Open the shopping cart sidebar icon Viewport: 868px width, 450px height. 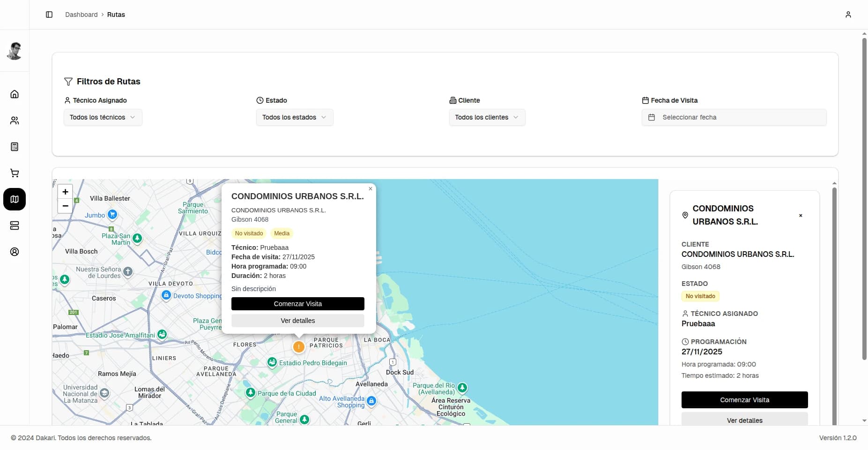pos(15,173)
